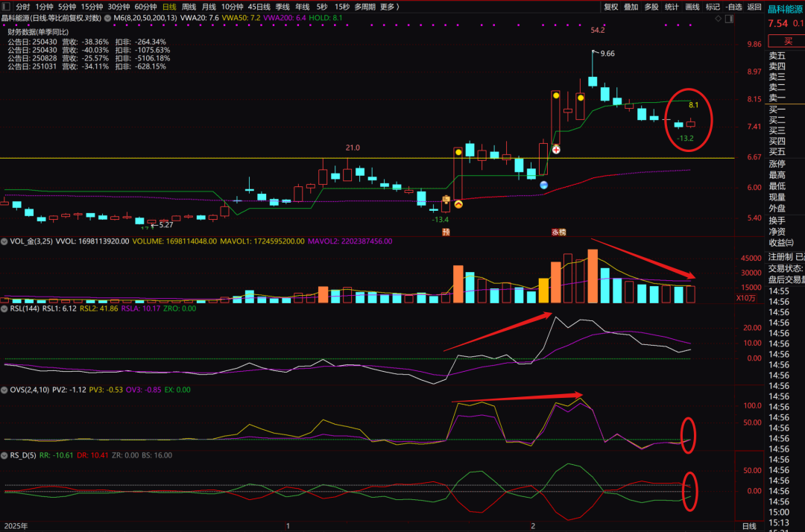
Task: Click the 标记 mark button
Action: pos(713,7)
